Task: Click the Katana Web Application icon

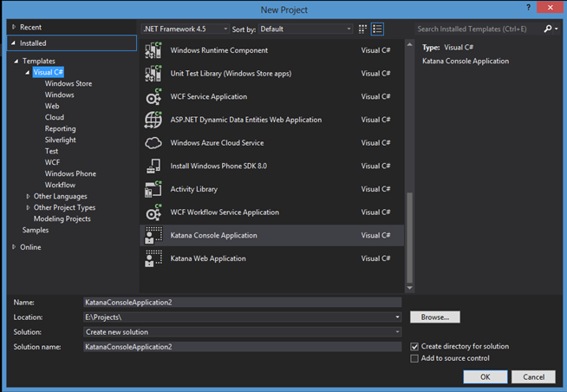Action: click(153, 258)
